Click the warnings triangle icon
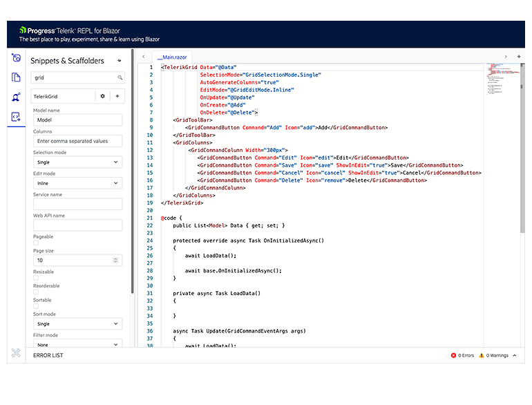This screenshot has height=405, width=532. click(x=481, y=355)
